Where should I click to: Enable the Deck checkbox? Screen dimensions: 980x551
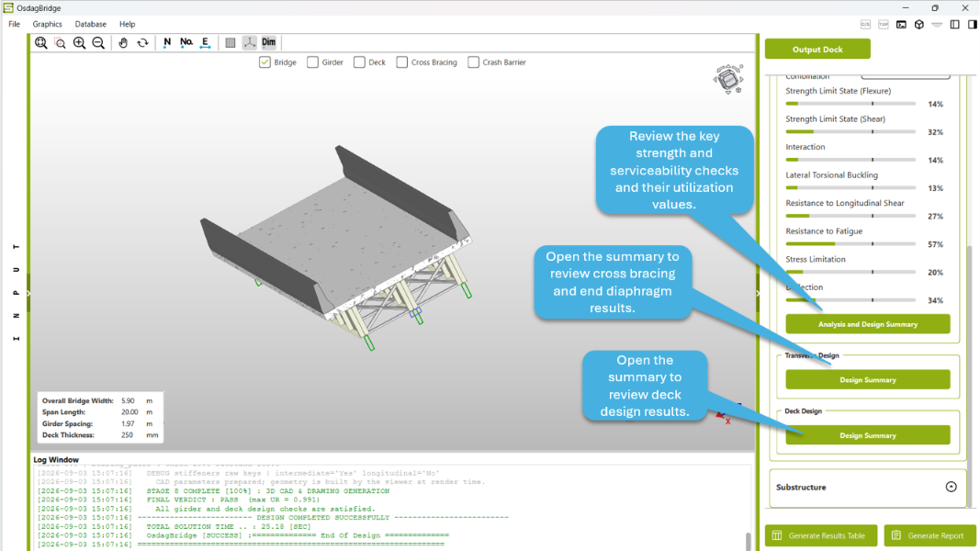359,62
